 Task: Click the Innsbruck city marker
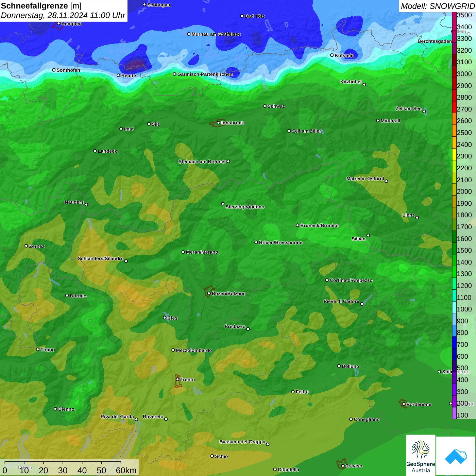pyautogui.click(x=218, y=123)
